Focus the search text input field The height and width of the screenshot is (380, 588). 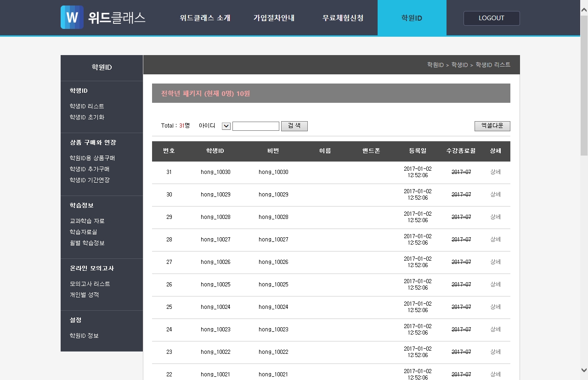click(256, 126)
